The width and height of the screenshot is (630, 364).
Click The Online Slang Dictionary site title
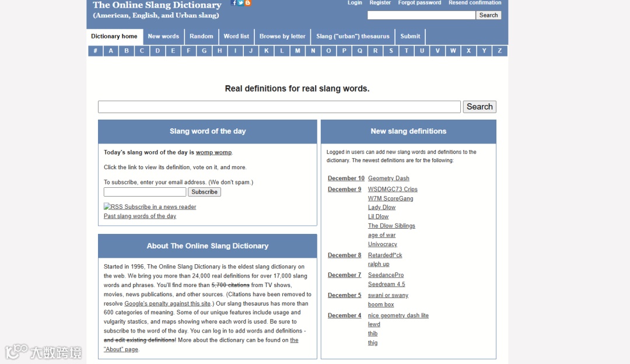coord(157,5)
